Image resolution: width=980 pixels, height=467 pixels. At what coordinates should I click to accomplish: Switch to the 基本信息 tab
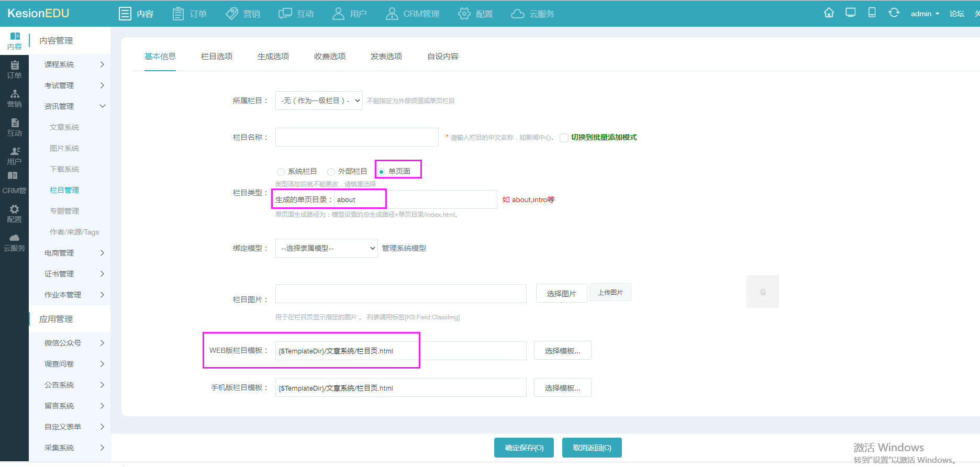160,56
